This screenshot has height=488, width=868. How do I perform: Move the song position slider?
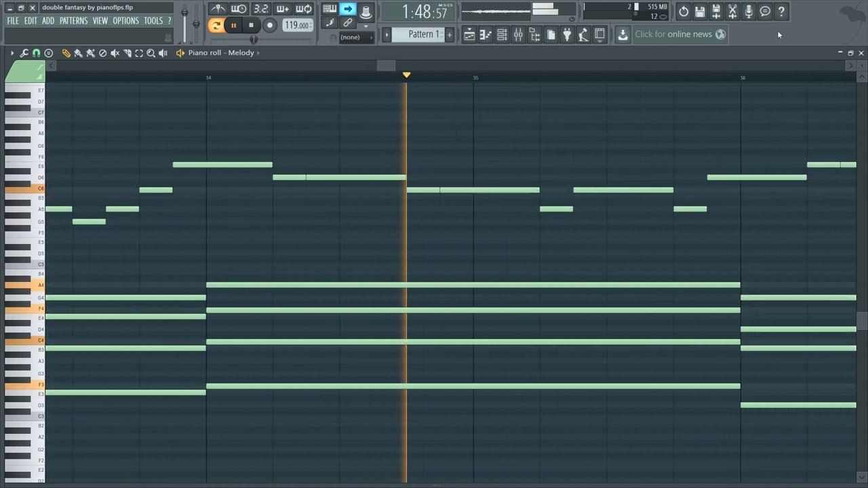point(254,39)
